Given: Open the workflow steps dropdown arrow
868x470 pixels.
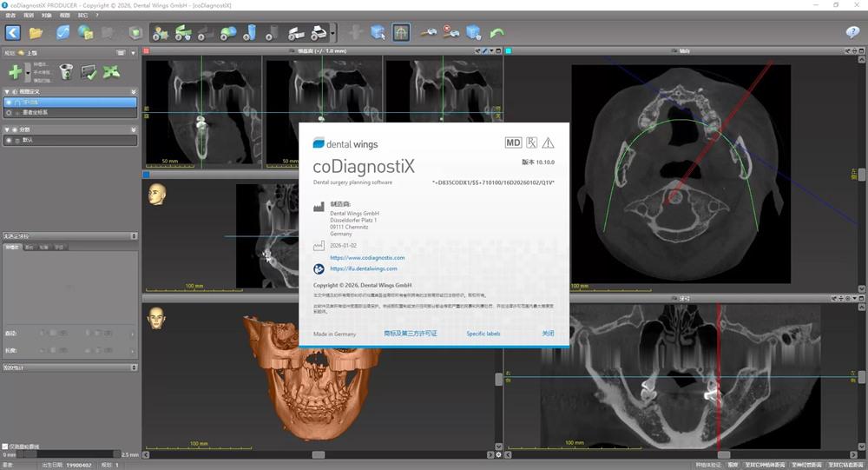Looking at the screenshot, I should click(x=332, y=33).
